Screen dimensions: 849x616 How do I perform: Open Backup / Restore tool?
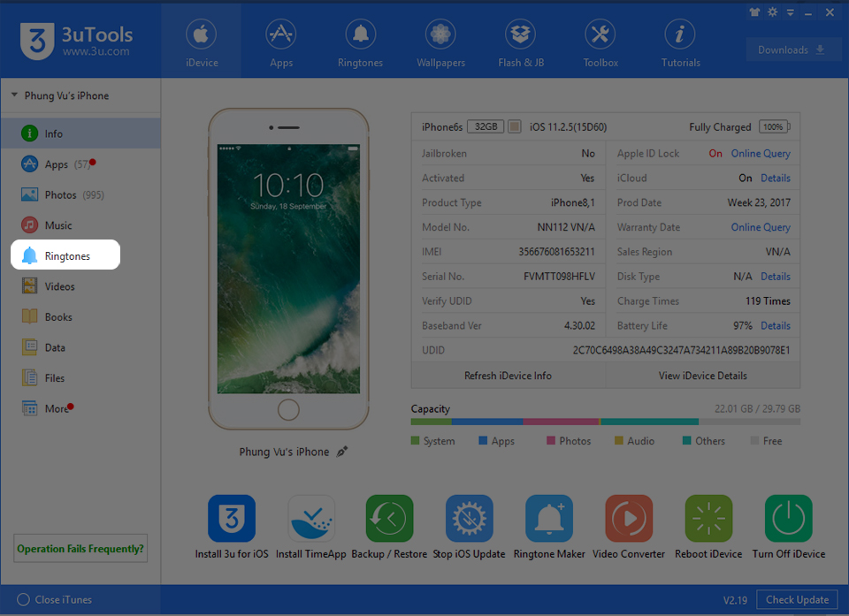pyautogui.click(x=389, y=527)
